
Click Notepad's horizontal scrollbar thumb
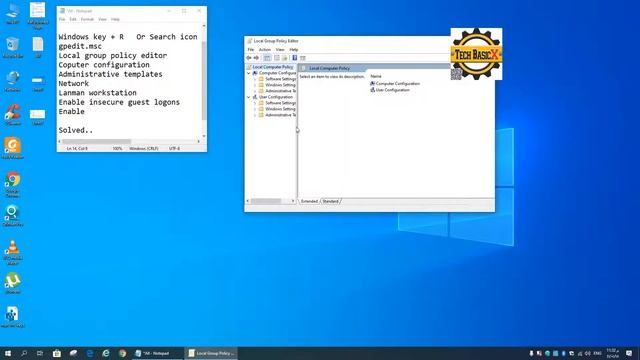coord(97,142)
